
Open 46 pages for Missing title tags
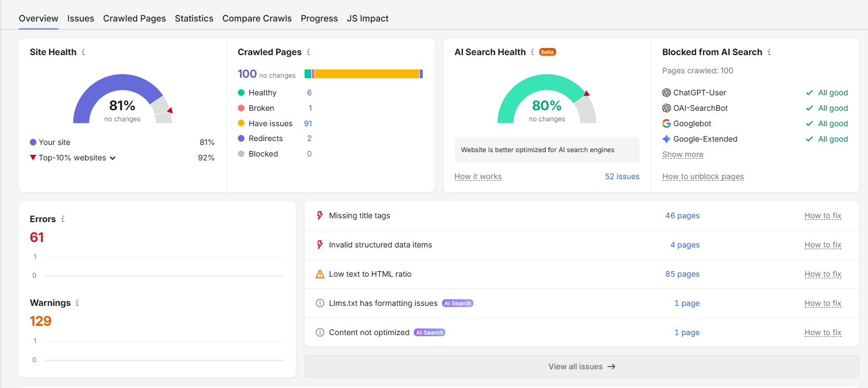(683, 215)
